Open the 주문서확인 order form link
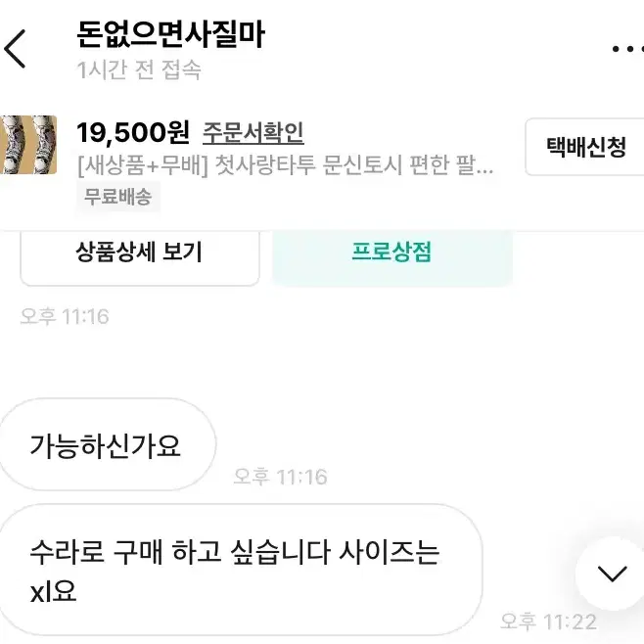Screen dimensions: 644x644 pos(253,133)
